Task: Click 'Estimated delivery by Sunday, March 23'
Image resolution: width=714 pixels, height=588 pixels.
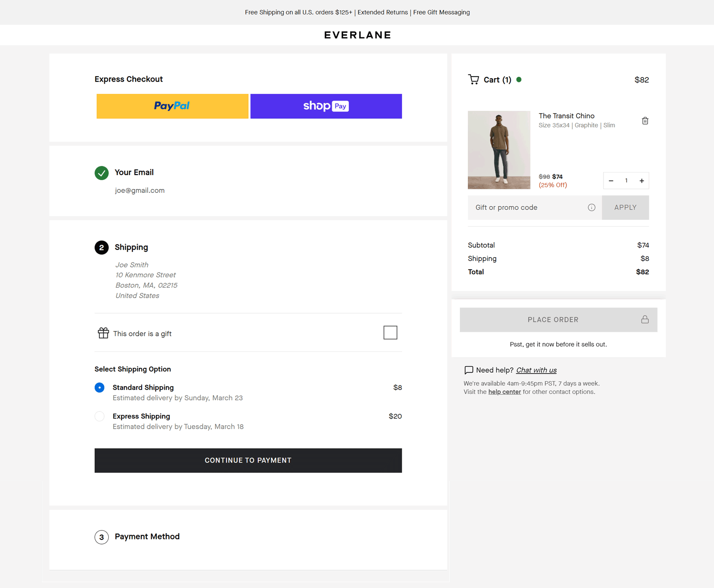Action: click(178, 398)
